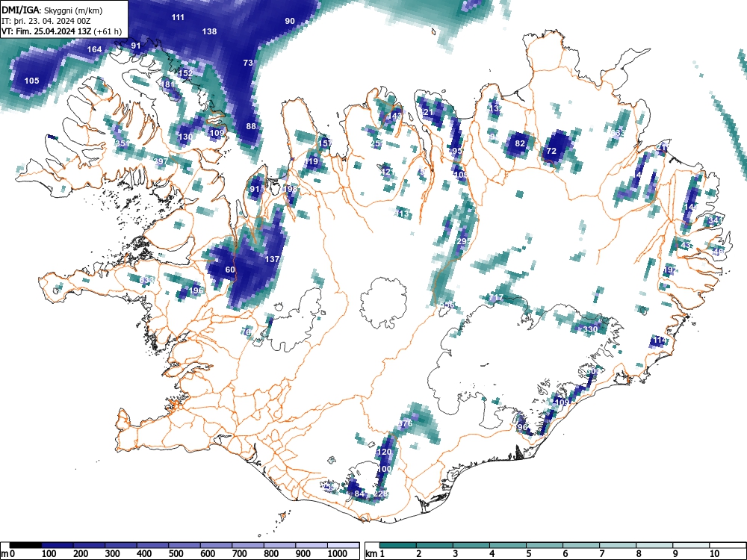Click the map value '84'
This screenshot has height=560, width=747.
click(360, 494)
